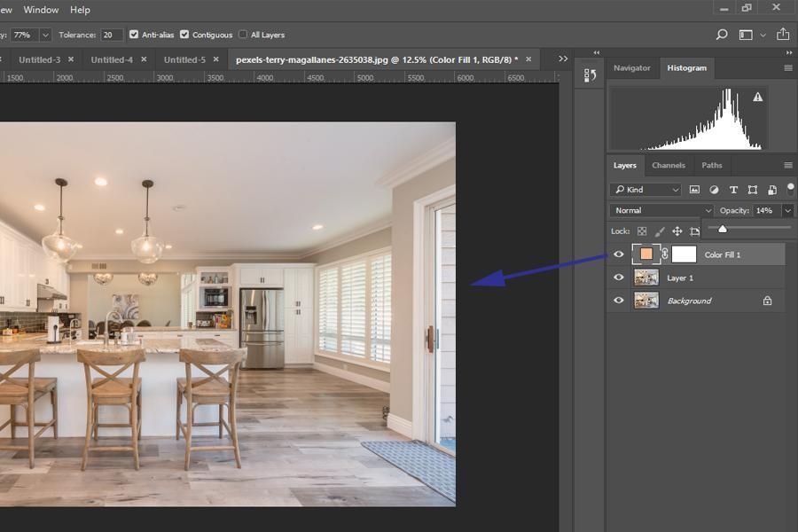The image size is (798, 532).
Task: Enable the All Layers checkbox
Action: pyautogui.click(x=243, y=35)
